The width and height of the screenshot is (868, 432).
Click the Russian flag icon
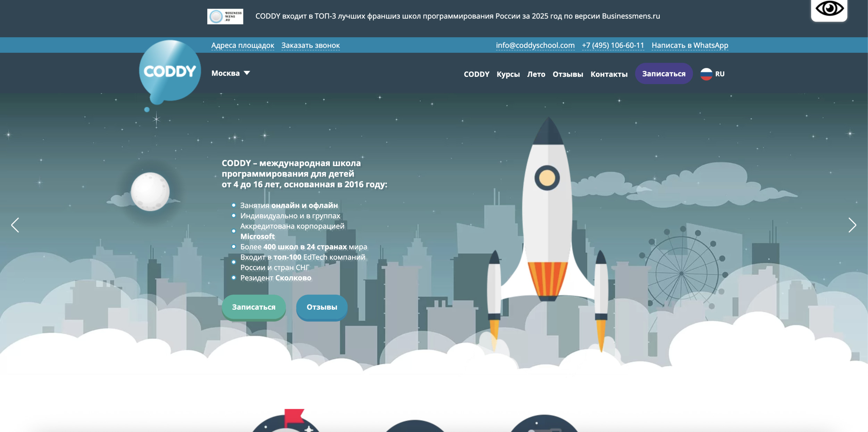pyautogui.click(x=706, y=74)
